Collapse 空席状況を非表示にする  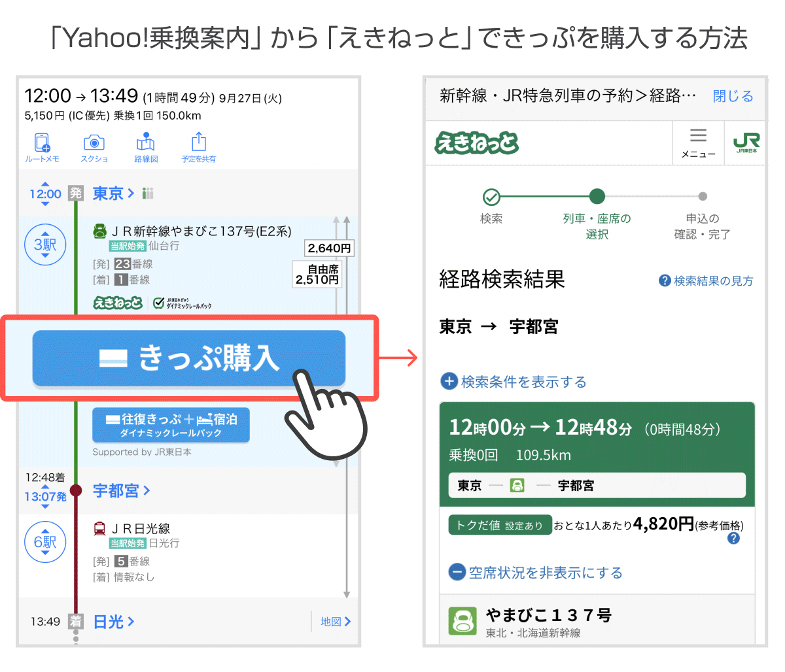(x=535, y=573)
